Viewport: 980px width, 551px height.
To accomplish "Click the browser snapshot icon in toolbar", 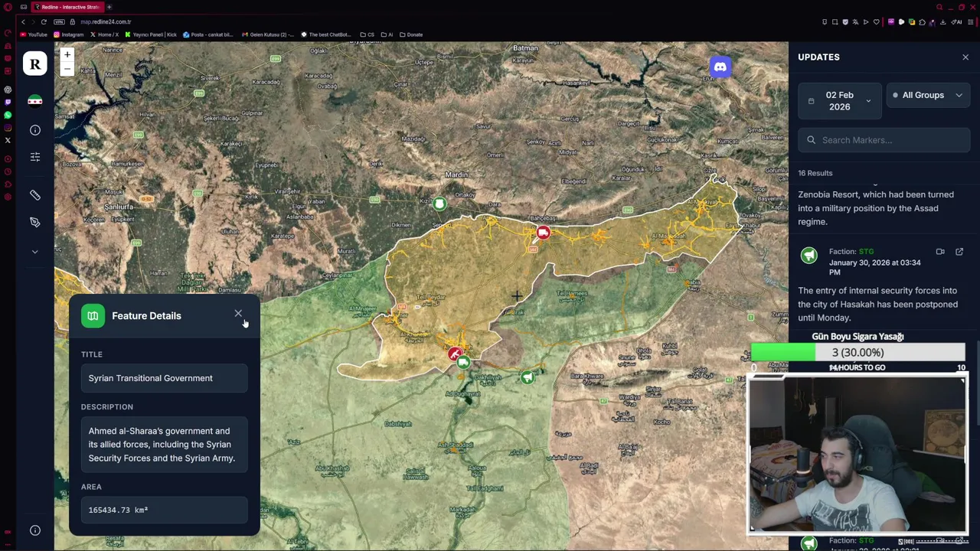I will point(835,22).
